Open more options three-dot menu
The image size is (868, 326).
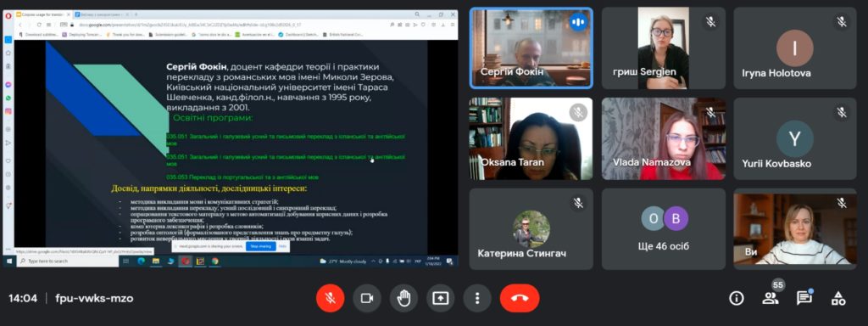pyautogui.click(x=476, y=298)
